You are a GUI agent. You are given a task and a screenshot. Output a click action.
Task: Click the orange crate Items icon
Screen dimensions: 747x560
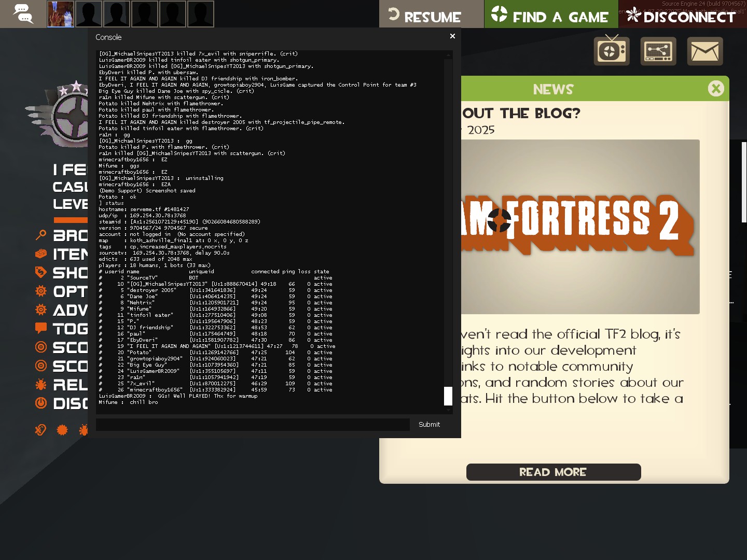[41, 254]
